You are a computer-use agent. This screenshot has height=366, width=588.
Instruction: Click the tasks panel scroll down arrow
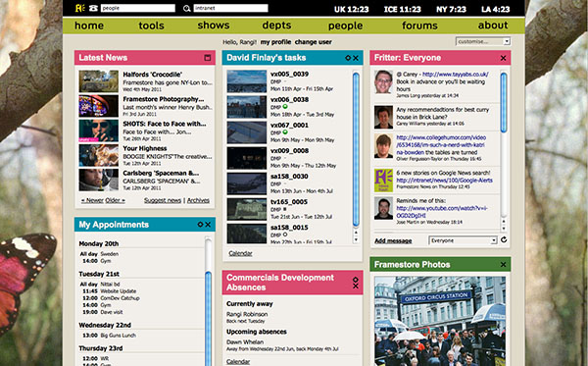[x=356, y=239]
